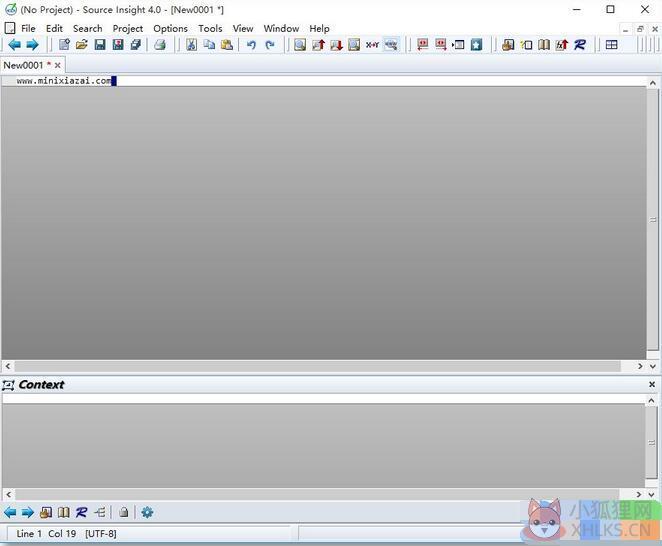
Task: Click the first red link navigation icon
Action: click(423, 44)
